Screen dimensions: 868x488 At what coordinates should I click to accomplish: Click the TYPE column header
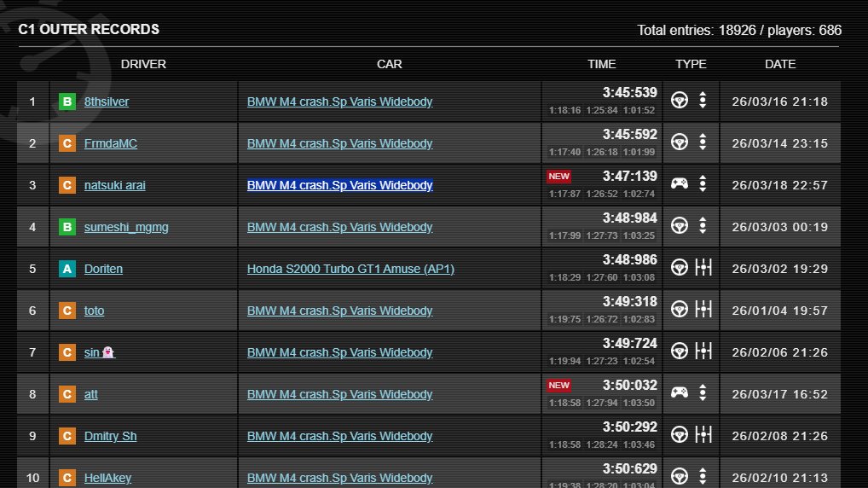[691, 64]
